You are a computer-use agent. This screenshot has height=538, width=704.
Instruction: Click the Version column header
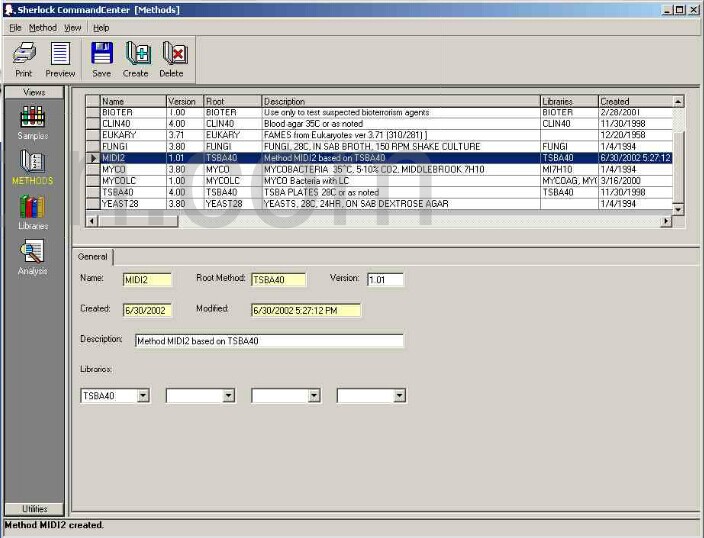click(x=185, y=101)
